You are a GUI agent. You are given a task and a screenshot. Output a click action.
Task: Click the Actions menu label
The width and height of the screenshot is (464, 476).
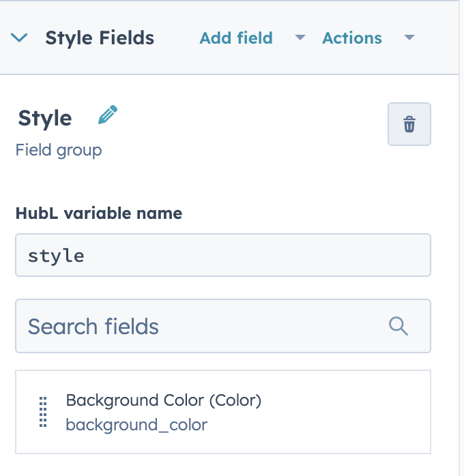tap(352, 38)
